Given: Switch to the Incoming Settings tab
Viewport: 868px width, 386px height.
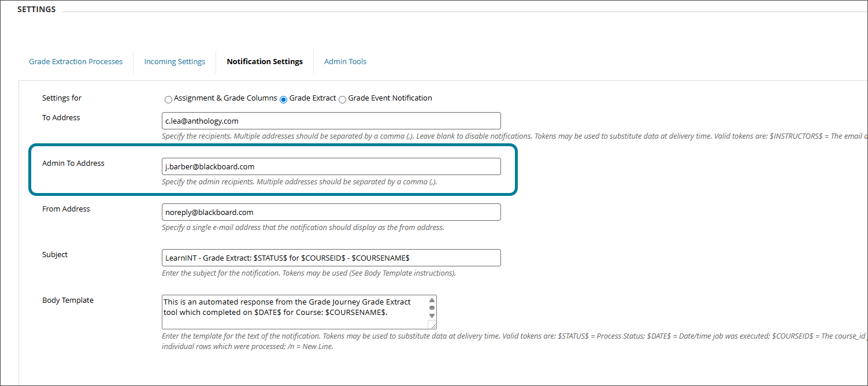Looking at the screenshot, I should (x=175, y=61).
